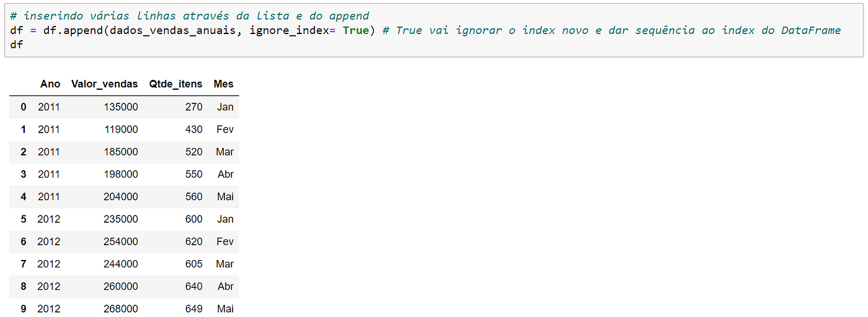Viewport: 868px width, 317px height.
Task: Click inside the code input cell
Action: click(434, 30)
